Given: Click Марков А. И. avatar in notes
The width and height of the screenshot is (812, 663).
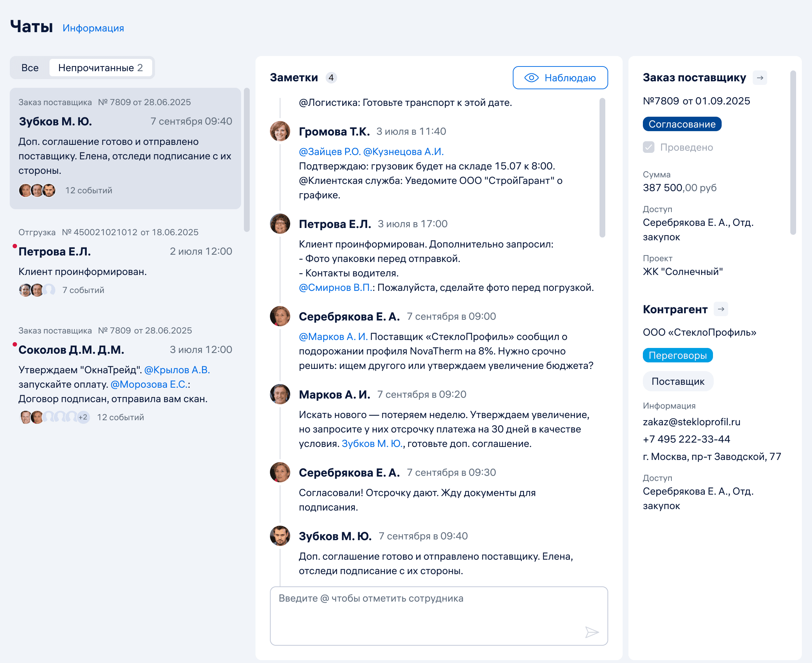Looking at the screenshot, I should point(280,394).
